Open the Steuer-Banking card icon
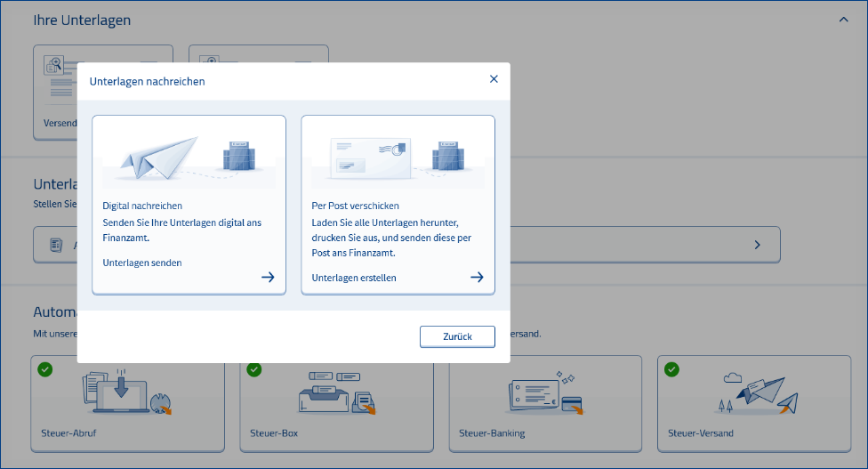 click(542, 394)
